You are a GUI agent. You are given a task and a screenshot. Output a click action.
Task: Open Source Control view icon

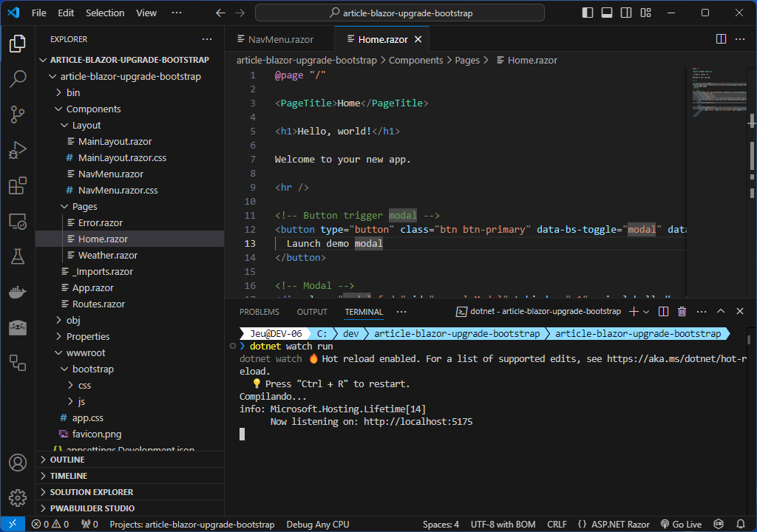[18, 115]
